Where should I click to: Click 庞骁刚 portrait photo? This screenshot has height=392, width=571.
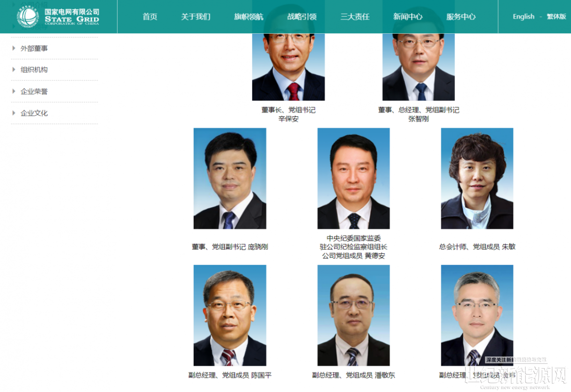[230, 179]
